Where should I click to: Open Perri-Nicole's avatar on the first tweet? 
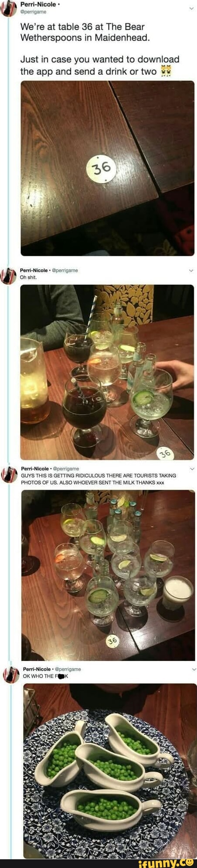point(9,8)
